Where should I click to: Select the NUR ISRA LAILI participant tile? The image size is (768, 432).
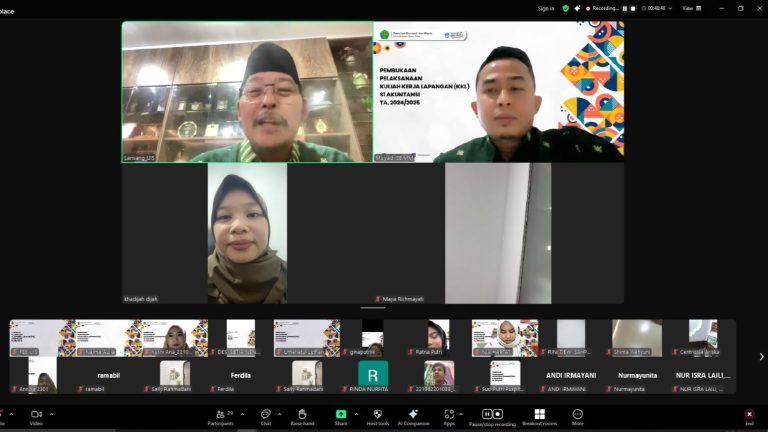pos(703,376)
